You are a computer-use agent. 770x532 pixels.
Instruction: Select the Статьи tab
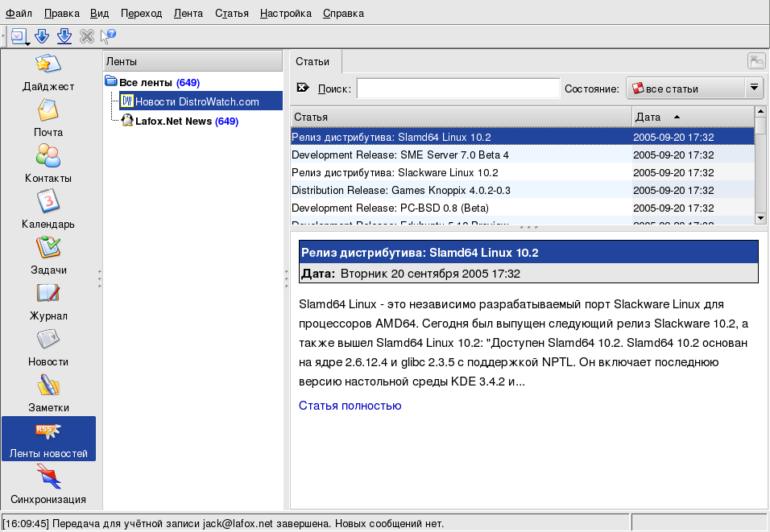pyautogui.click(x=315, y=62)
